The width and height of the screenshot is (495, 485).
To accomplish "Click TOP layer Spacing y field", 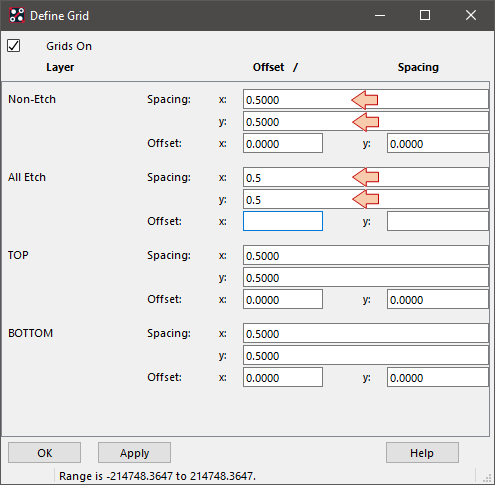I will (366, 277).
